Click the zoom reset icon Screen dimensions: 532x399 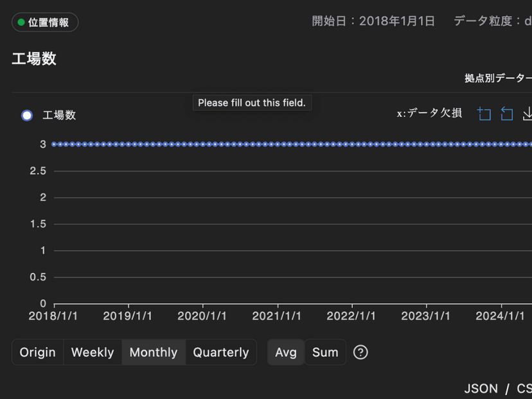point(506,114)
